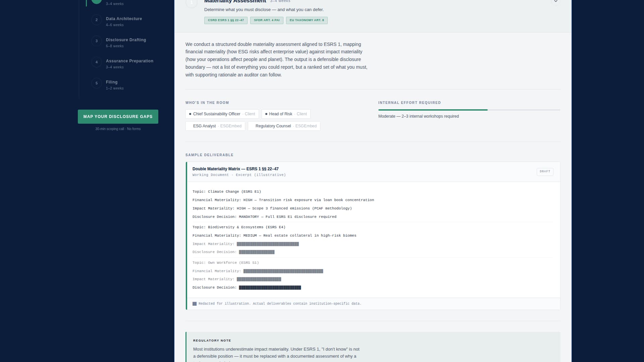This screenshot has width=644, height=362.
Task: Select the Regulatory Counsel chip
Action: [x=284, y=126]
